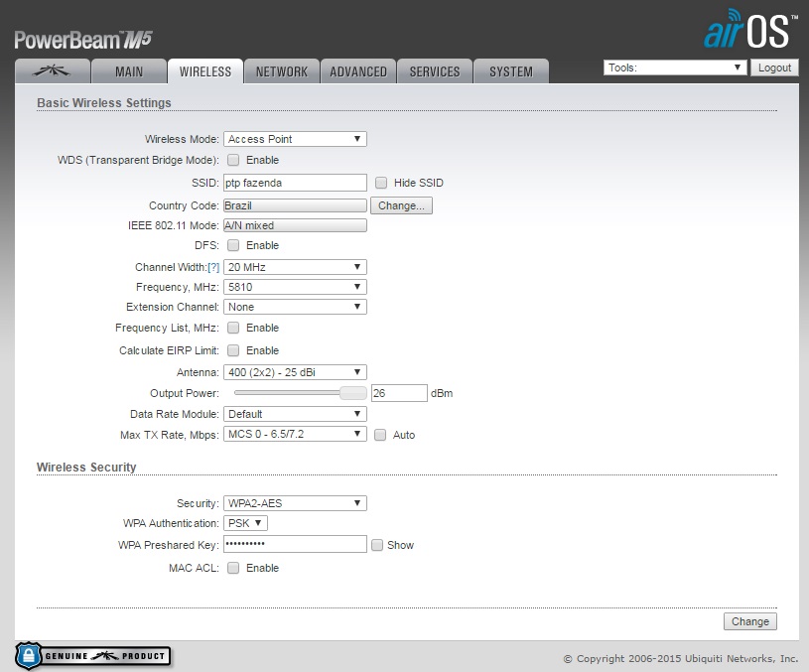The height and width of the screenshot is (672, 809).
Task: Click the IEEE 802.11 Mode field
Action: [x=295, y=225]
